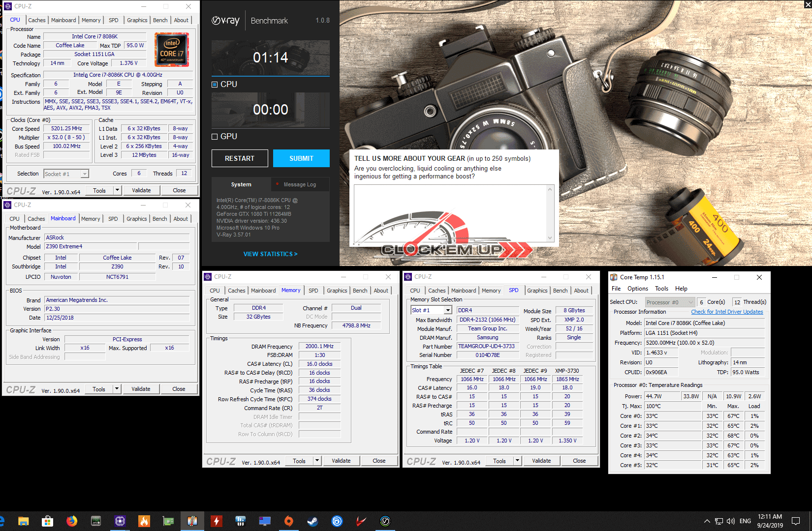Screen dimensions: 812x531
Task: Switch to Message Log tab in V-Ray
Action: tap(300, 184)
